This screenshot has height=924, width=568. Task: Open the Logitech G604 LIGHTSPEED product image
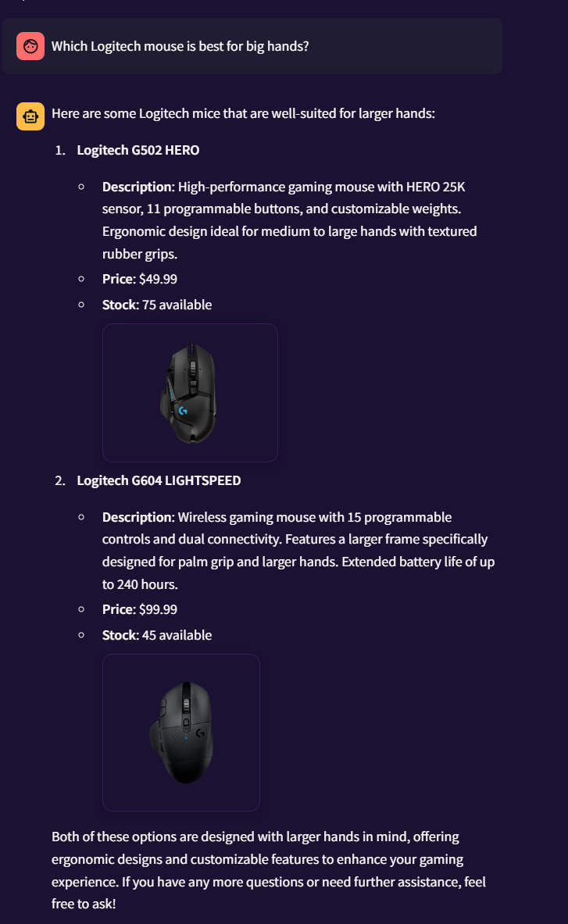pyautogui.click(x=180, y=732)
